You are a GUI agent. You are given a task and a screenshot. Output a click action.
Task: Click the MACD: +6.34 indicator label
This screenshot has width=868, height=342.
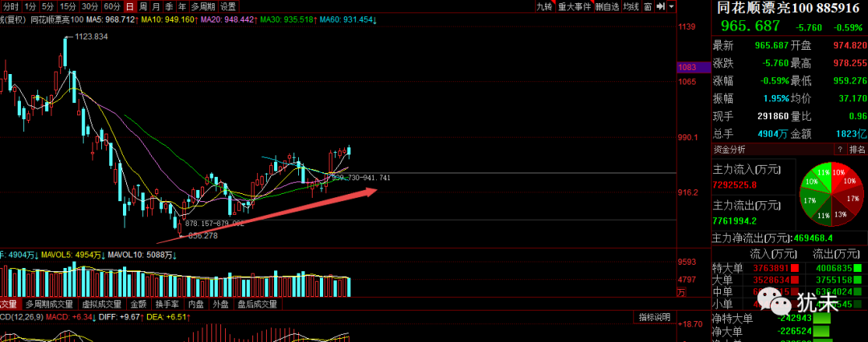tap(70, 317)
